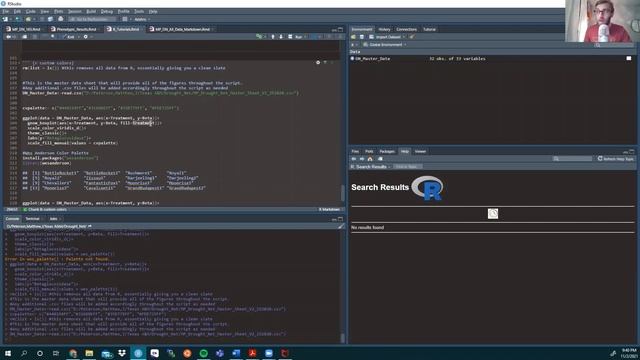Click the Help forward arrow
This screenshot has height=360, width=640.
[x=362, y=159]
